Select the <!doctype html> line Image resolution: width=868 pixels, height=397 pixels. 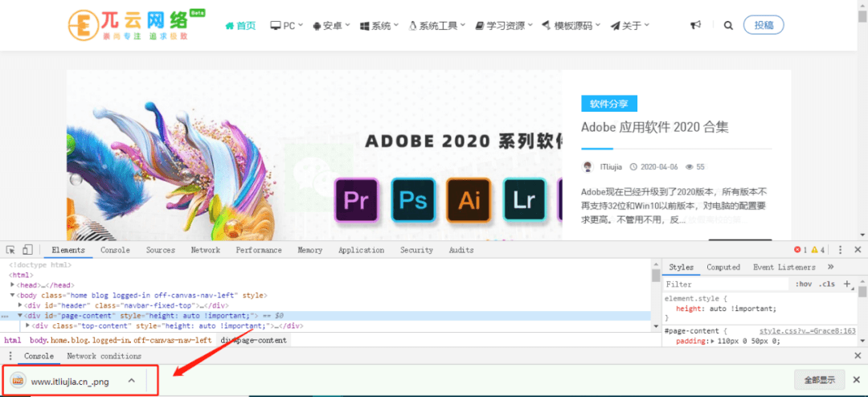(40, 265)
